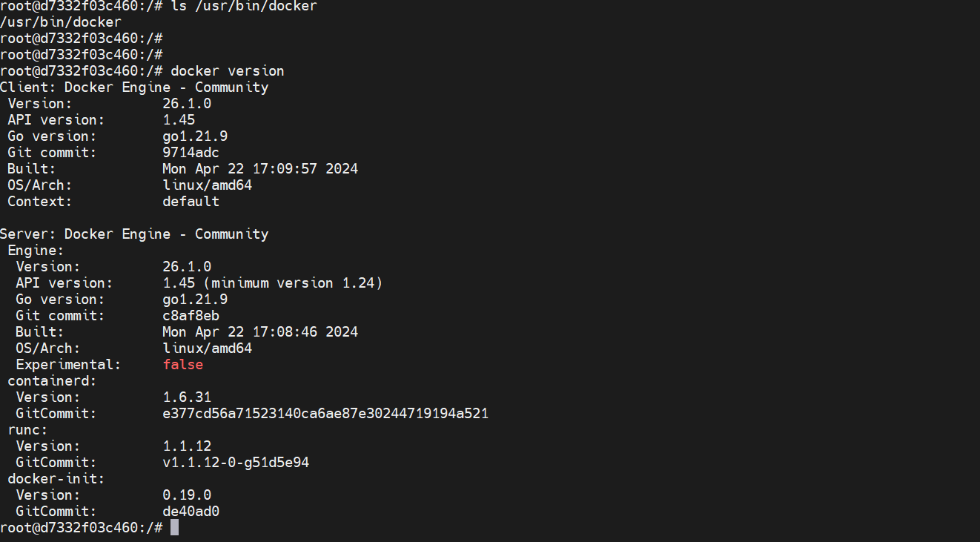This screenshot has height=542, width=980.
Task: Click the '/usr/bin/docker' output line
Action: coord(61,22)
